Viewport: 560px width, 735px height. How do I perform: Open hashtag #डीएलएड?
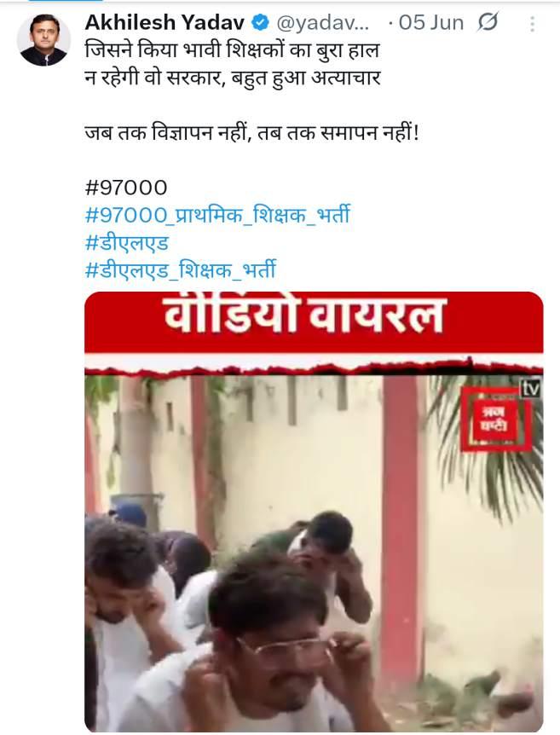tap(126, 243)
